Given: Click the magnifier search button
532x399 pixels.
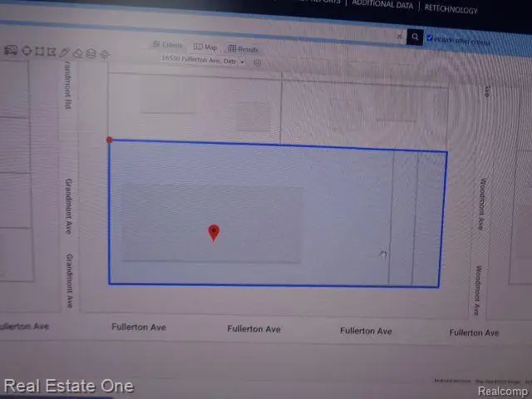Looking at the screenshot, I should pos(415,37).
